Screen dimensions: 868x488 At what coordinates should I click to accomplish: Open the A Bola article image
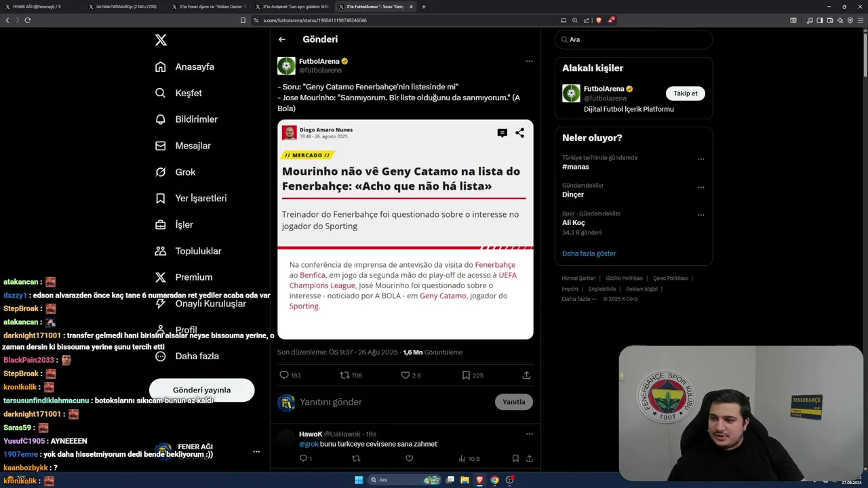405,229
